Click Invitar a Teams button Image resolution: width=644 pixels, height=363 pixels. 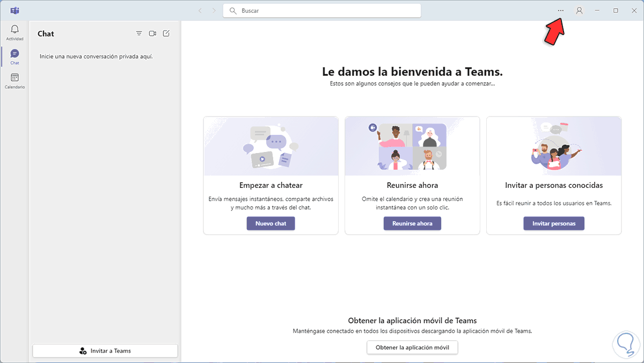(105, 351)
